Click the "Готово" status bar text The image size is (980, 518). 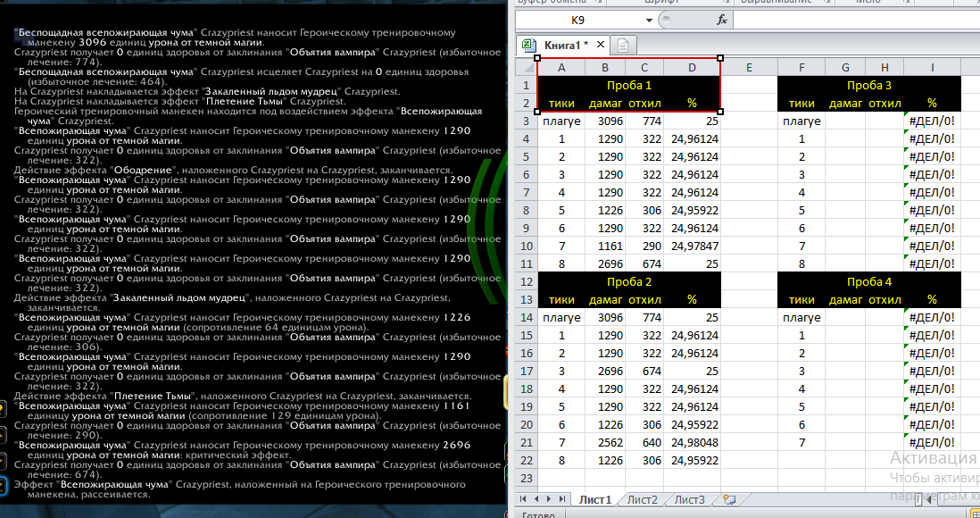[538, 514]
